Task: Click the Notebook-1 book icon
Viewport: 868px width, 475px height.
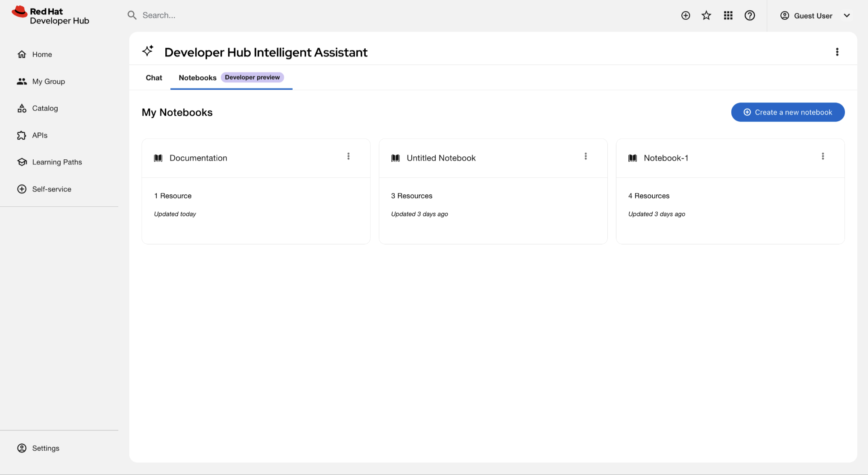Action: click(x=633, y=158)
